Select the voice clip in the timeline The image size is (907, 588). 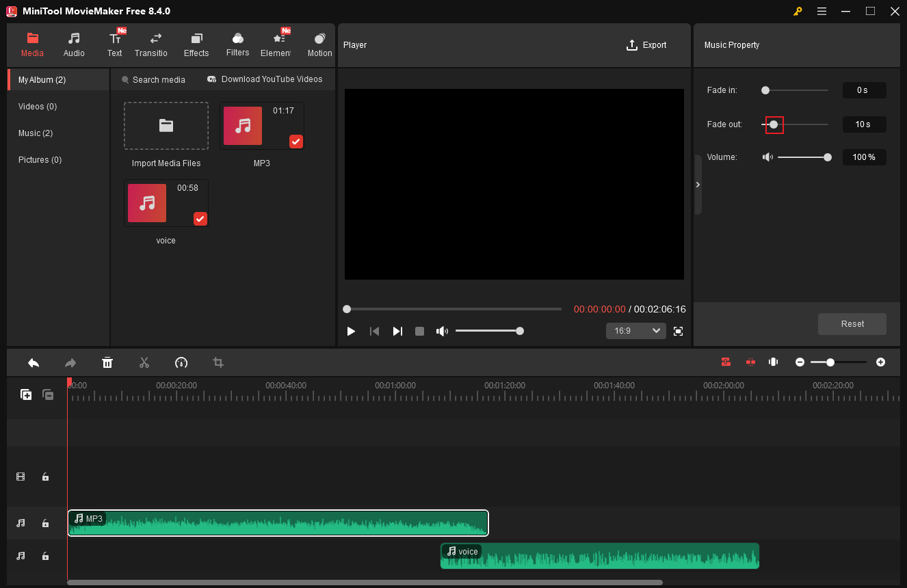(599, 555)
